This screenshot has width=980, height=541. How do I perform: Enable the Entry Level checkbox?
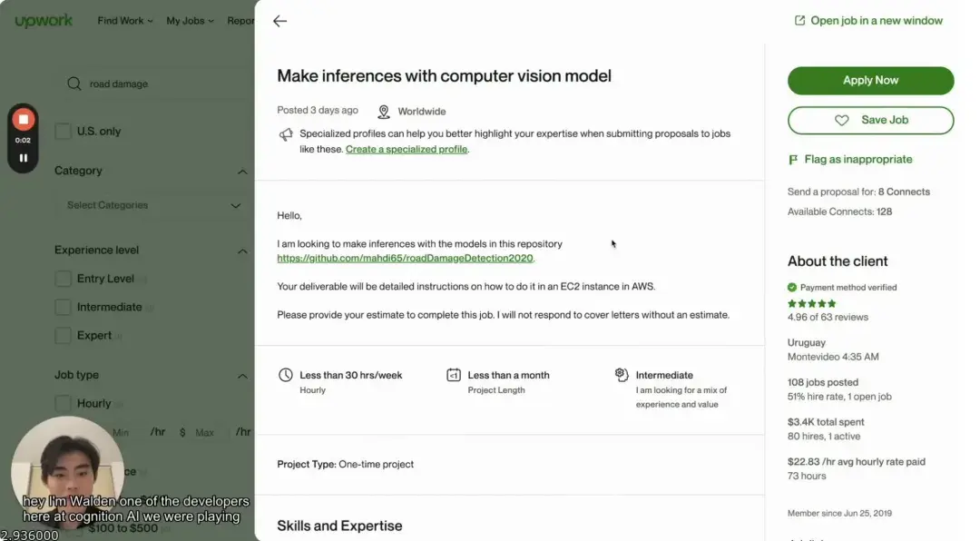click(63, 279)
